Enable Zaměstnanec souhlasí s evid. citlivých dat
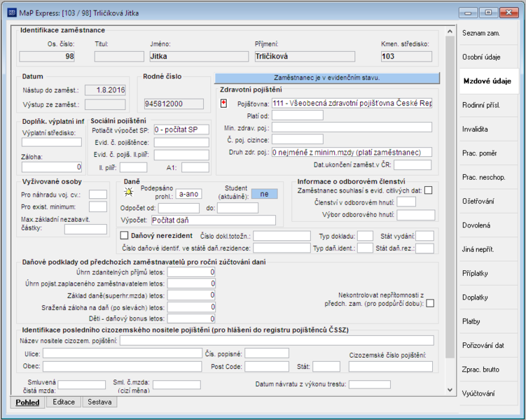The image size is (526, 420). coord(428,190)
